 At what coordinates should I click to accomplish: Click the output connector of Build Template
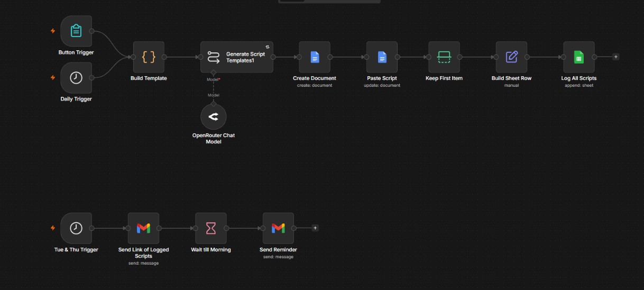[x=164, y=57]
